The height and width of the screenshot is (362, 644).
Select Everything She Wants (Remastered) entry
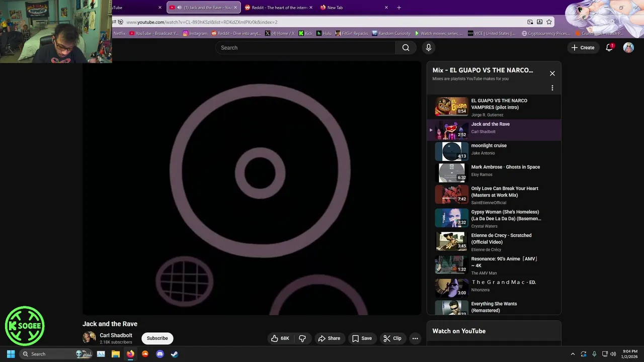pos(494,307)
